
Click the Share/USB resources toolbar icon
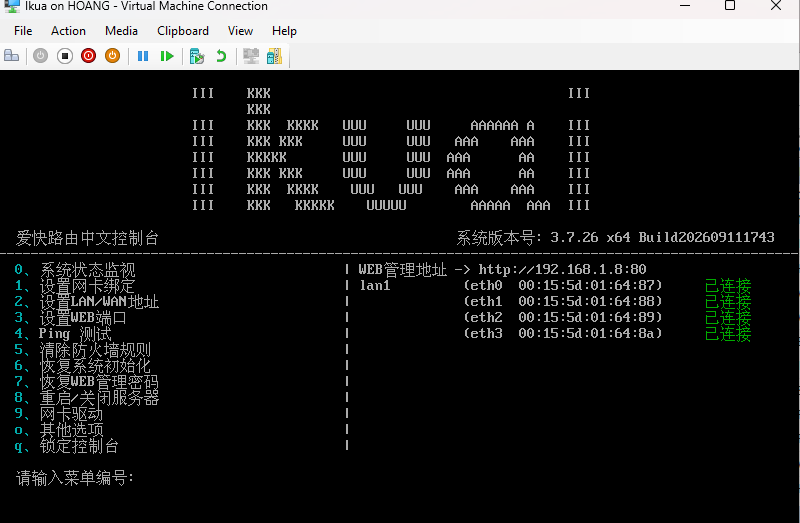[274, 56]
